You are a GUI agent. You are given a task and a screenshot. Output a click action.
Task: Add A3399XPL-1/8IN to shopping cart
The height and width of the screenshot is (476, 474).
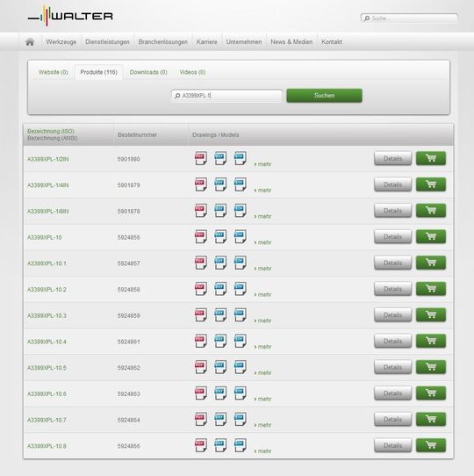(x=431, y=211)
